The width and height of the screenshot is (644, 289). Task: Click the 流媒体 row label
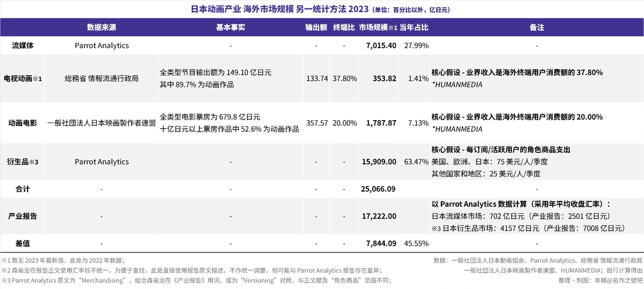(x=23, y=45)
